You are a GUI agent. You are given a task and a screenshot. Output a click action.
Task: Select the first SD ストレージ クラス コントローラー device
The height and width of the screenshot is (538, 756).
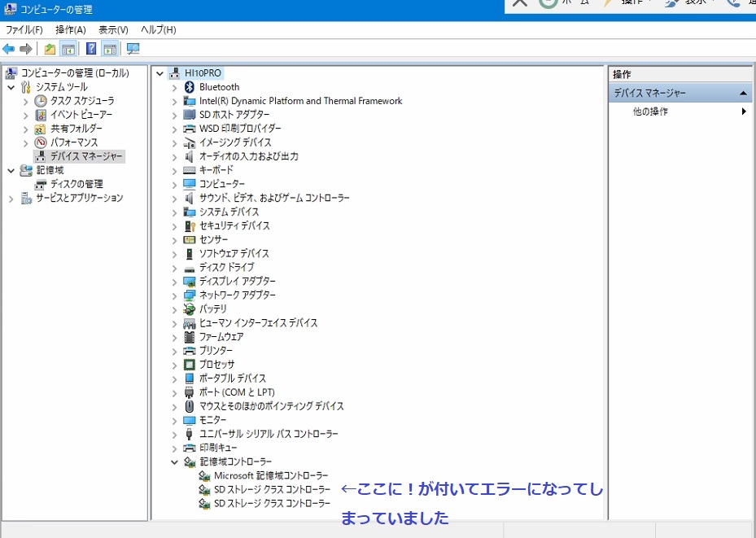click(x=272, y=490)
